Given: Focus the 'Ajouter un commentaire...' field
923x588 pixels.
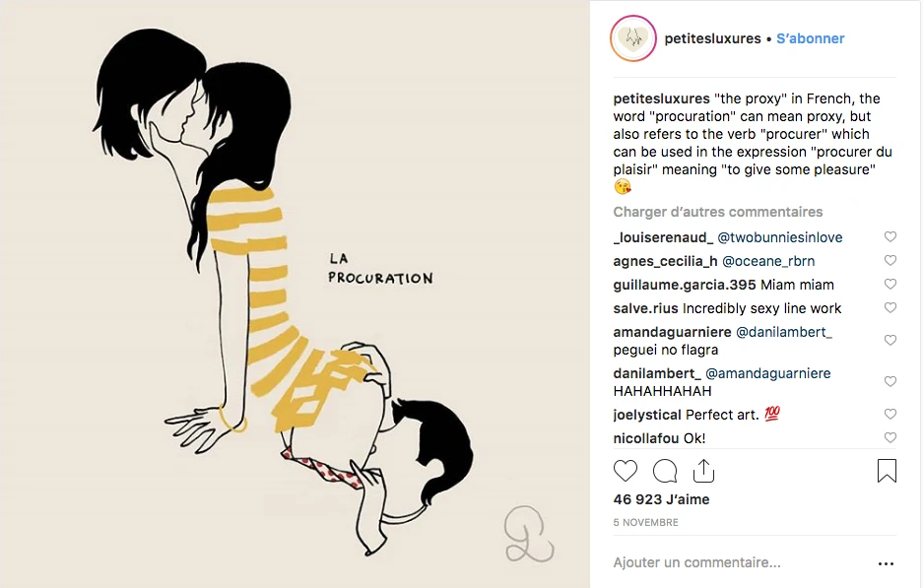Looking at the screenshot, I should (x=742, y=562).
